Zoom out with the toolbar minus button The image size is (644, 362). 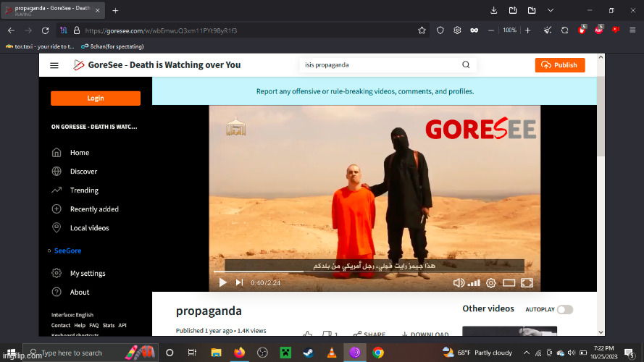(491, 30)
